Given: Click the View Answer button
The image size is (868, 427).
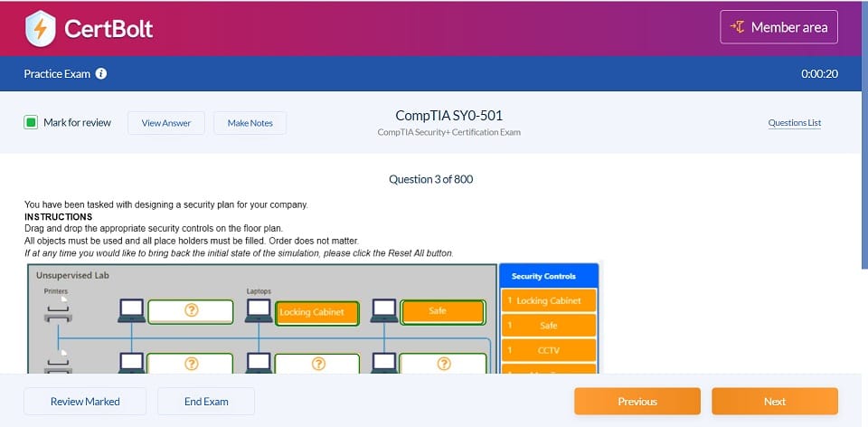Looking at the screenshot, I should pos(166,123).
